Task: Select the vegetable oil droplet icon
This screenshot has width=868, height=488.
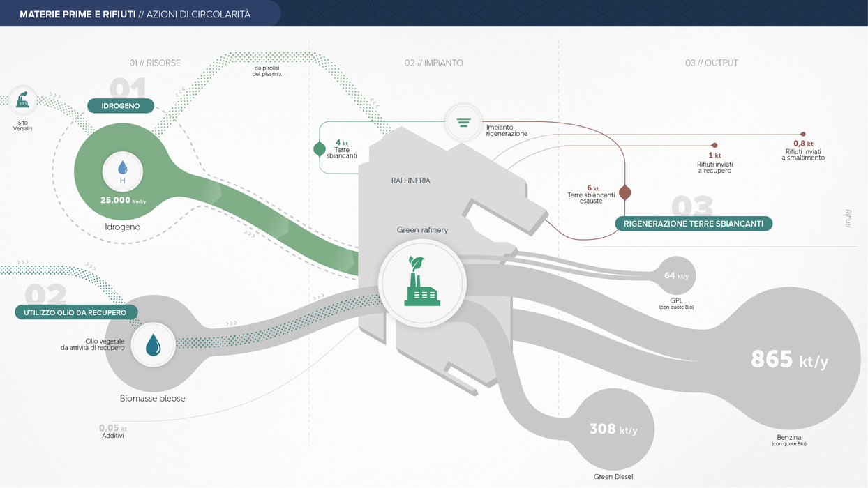Action: (x=153, y=344)
